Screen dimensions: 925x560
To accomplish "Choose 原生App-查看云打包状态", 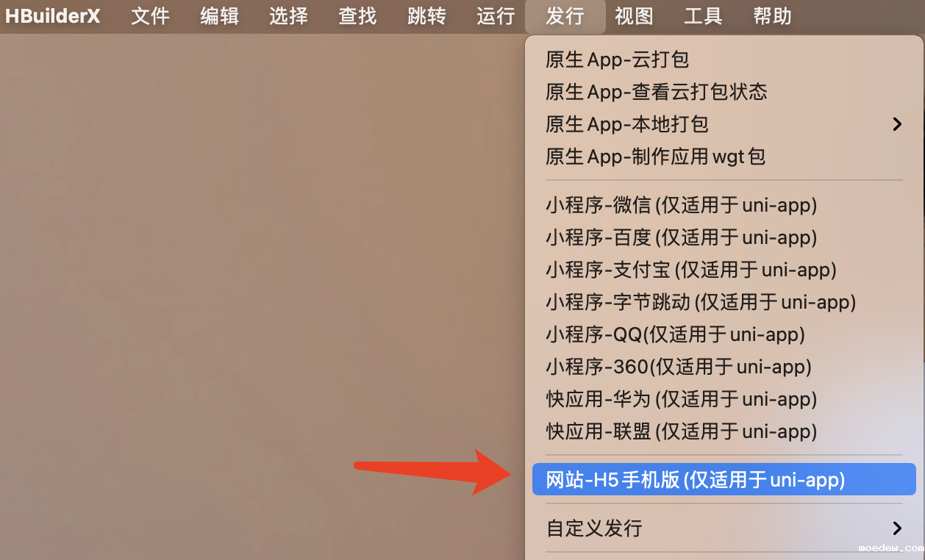I will [724, 92].
